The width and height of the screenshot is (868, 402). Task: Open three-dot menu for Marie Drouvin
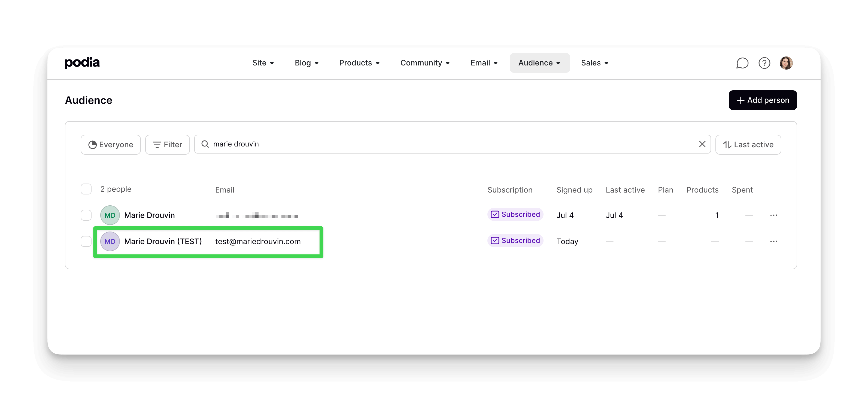[x=773, y=215]
